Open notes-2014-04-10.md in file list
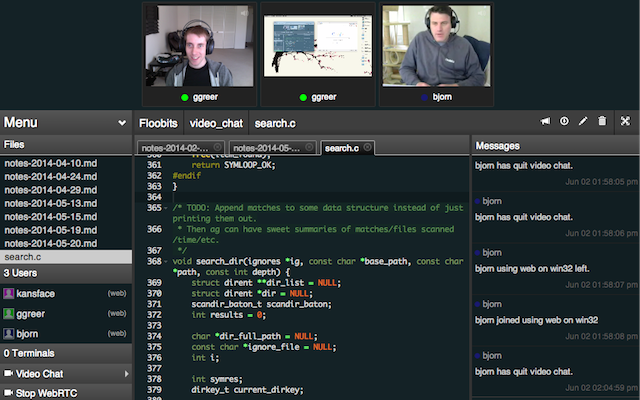Viewport: 640px width, 400px height. 66,163
